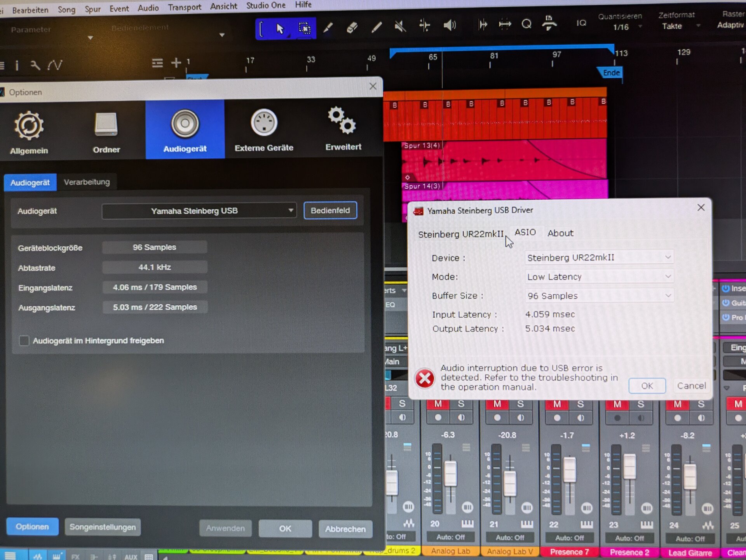Select the Spur 13(4) clip
Screen dimensions: 746x560
point(504,159)
